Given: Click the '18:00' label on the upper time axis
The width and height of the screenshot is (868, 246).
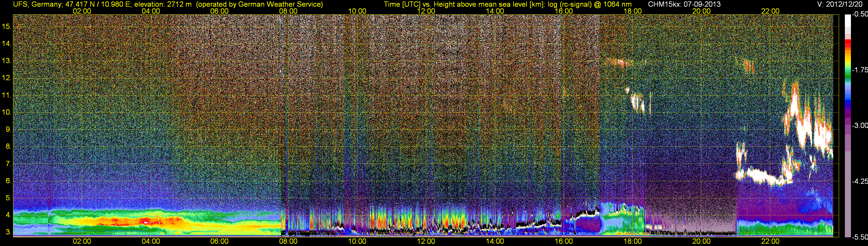Looking at the screenshot, I should 632,11.
